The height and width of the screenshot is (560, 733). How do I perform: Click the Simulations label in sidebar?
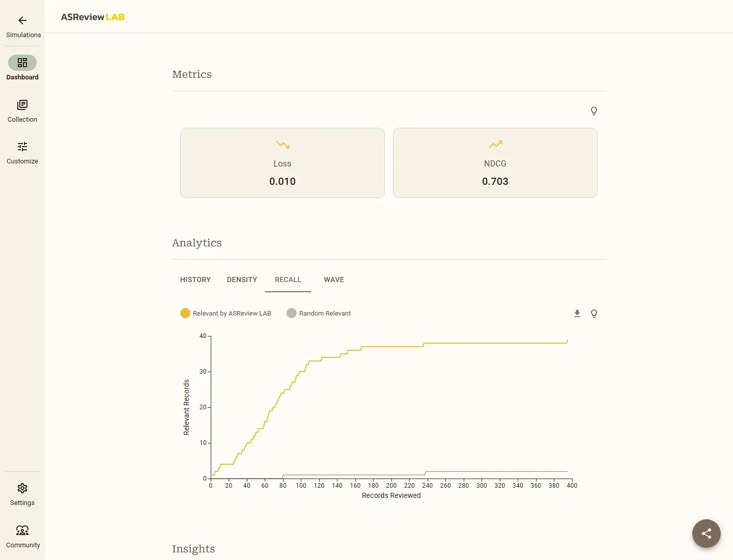[x=23, y=35]
